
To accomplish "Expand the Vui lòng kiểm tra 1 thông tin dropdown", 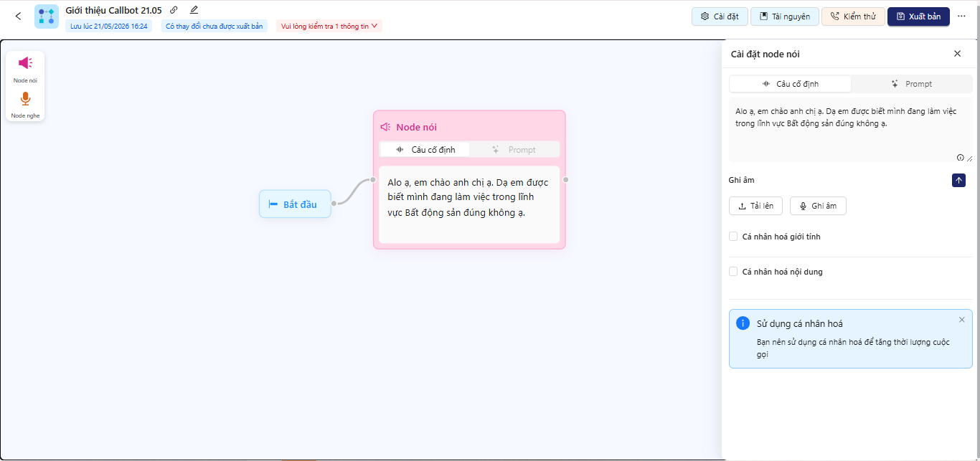I will (x=329, y=26).
